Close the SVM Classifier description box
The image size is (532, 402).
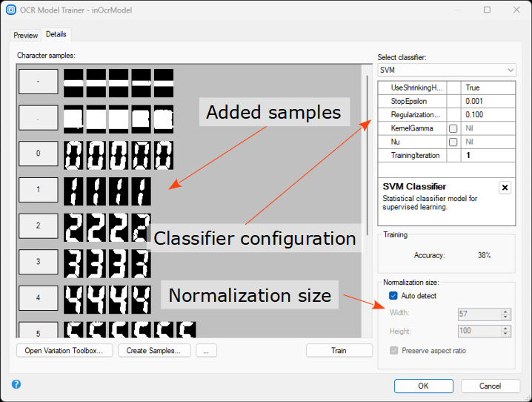pyautogui.click(x=505, y=188)
